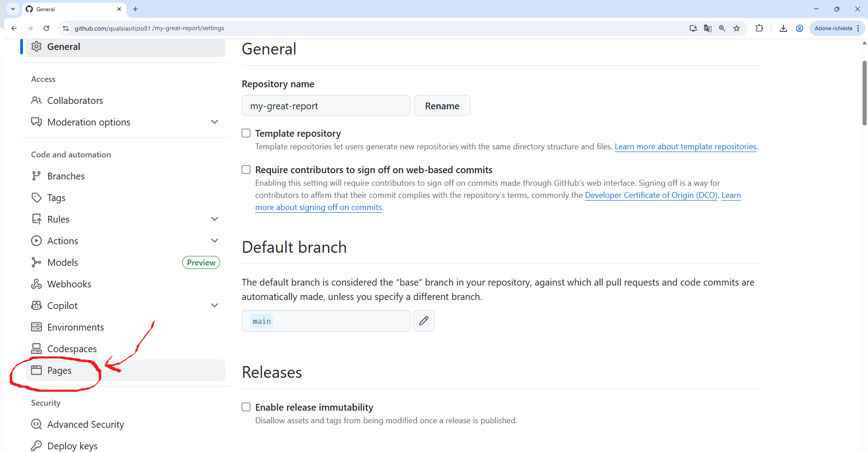Expand the Moderation options section
The width and height of the screenshot is (868, 452).
215,121
